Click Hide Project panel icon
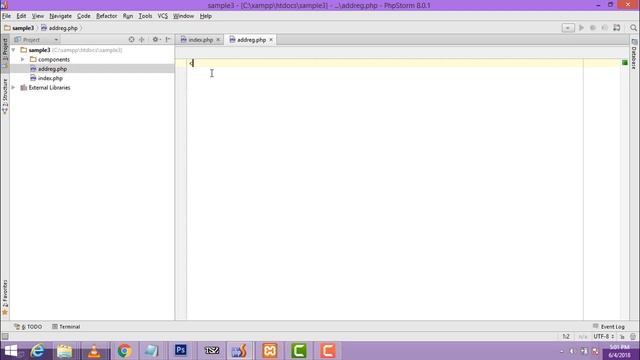 [168, 40]
